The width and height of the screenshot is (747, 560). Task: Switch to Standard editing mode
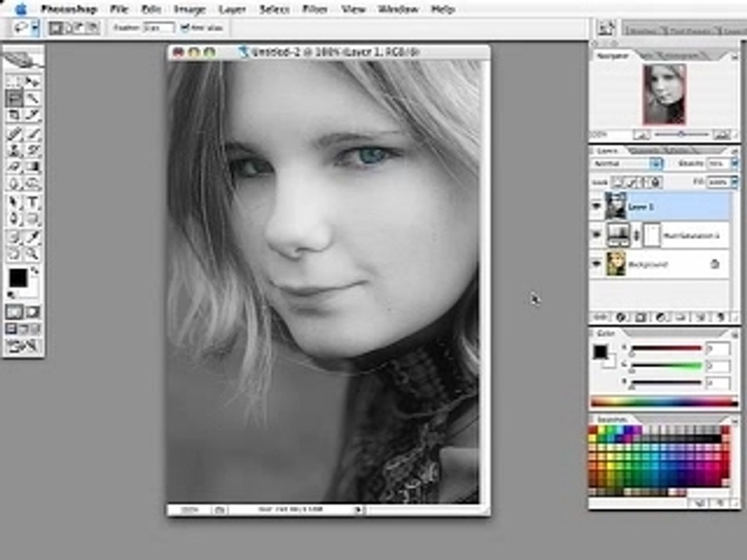(14, 312)
